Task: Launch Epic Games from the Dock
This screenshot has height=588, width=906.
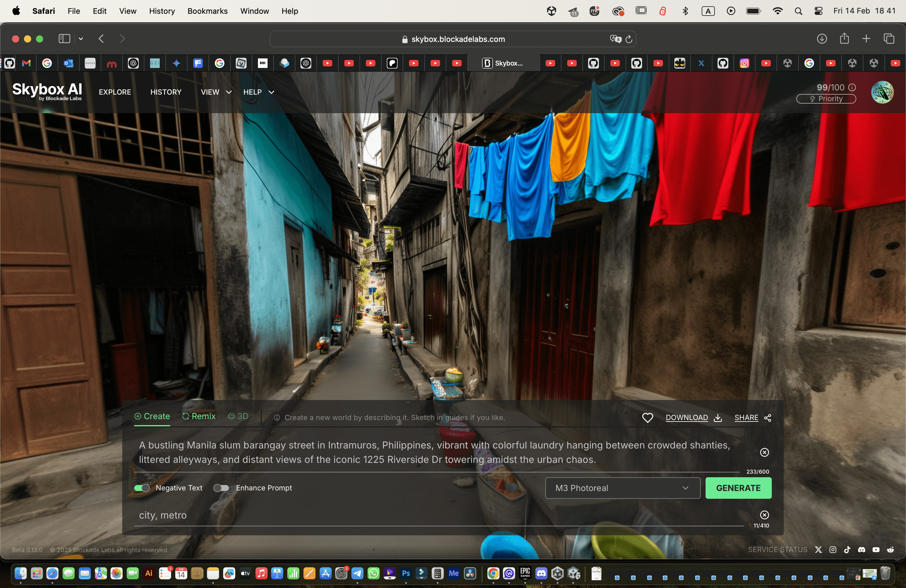Action: coord(525,573)
